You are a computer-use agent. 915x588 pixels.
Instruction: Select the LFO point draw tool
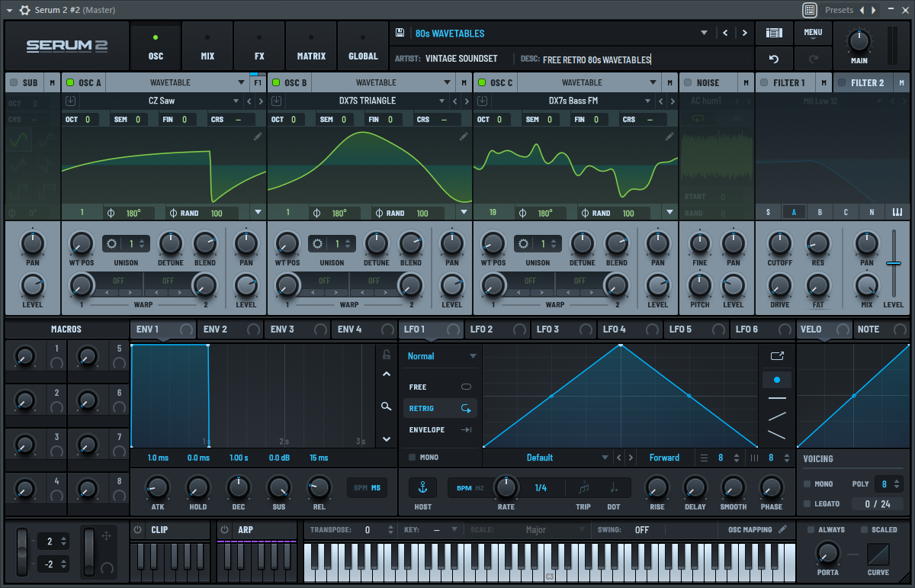pyautogui.click(x=777, y=379)
